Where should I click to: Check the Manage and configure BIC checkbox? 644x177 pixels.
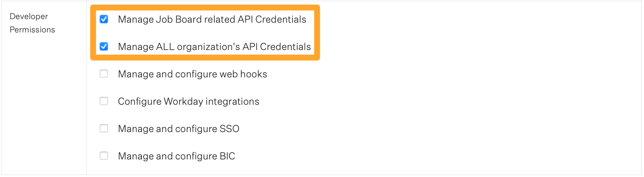pyautogui.click(x=104, y=156)
